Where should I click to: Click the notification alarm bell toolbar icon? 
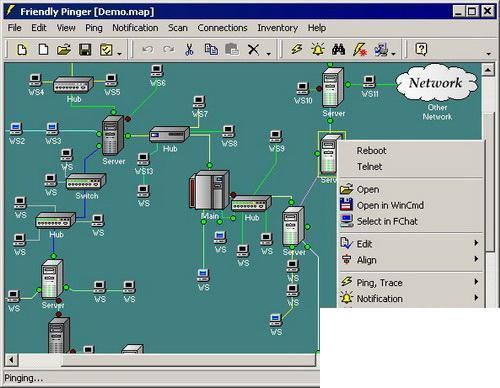(318, 50)
